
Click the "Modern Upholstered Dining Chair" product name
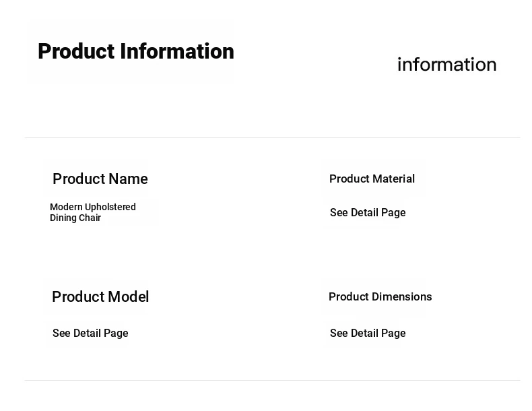pyautogui.click(x=93, y=212)
